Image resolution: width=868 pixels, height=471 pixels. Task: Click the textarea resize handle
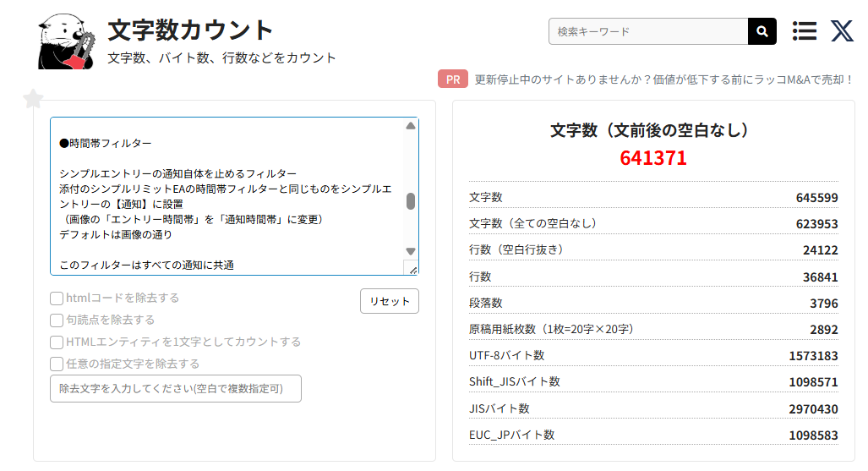pos(411,268)
